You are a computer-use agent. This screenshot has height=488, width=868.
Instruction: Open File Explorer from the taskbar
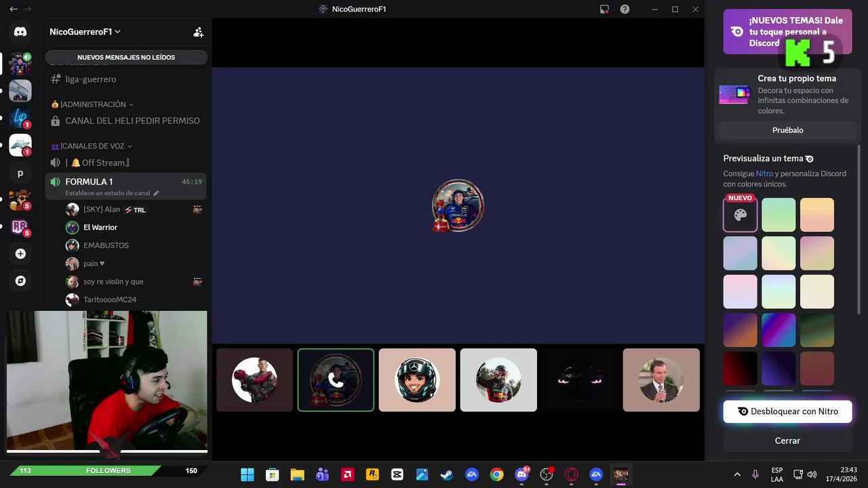(298, 474)
